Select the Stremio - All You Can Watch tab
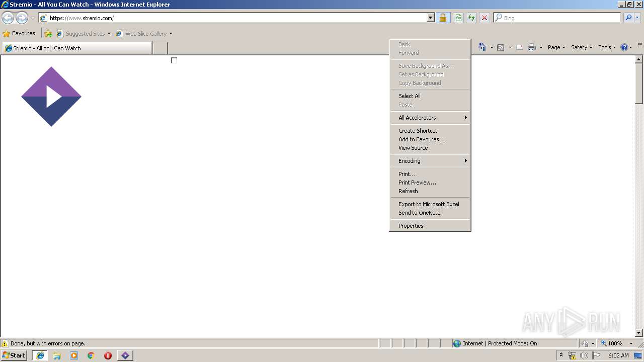The height and width of the screenshot is (362, 644). click(x=76, y=48)
